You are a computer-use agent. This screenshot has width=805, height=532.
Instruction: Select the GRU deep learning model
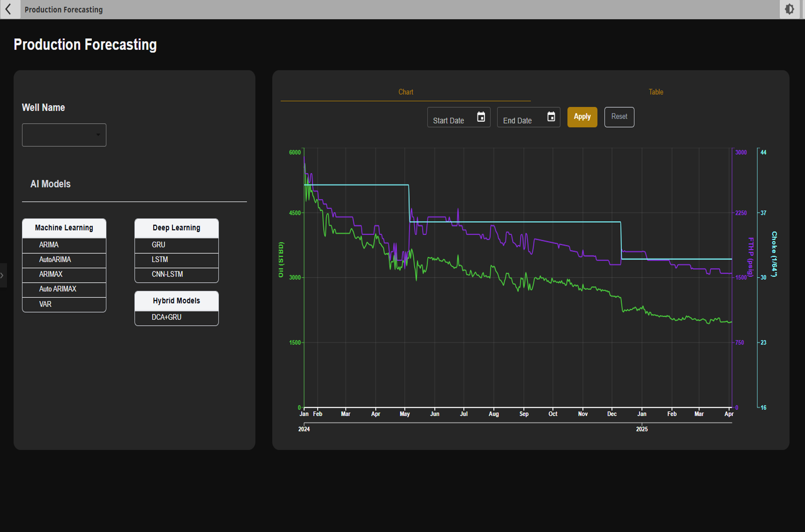pos(177,245)
